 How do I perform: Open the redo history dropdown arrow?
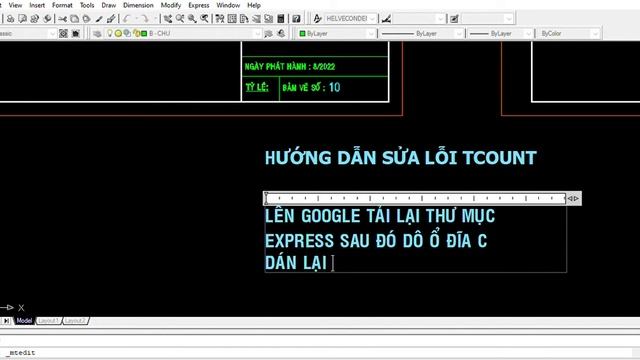155,19
